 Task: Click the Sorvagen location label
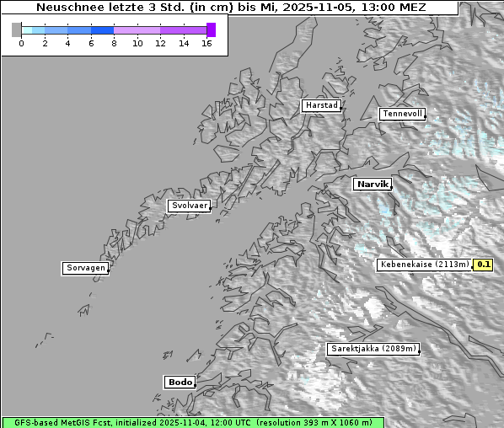85,268
